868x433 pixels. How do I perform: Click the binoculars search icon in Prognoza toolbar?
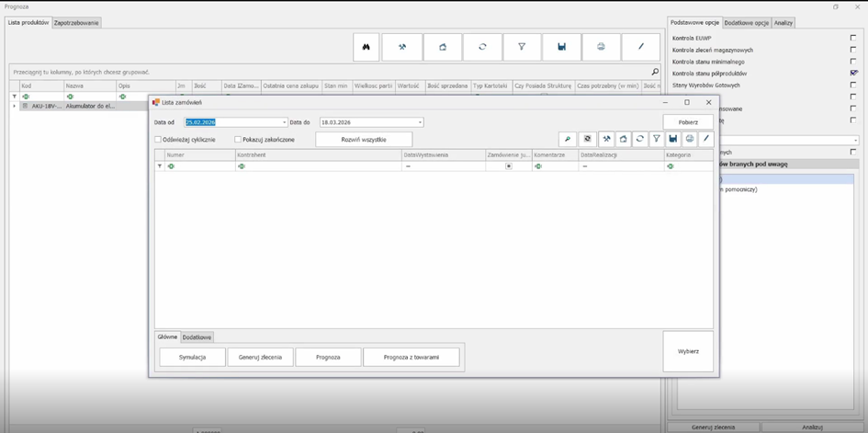click(365, 47)
